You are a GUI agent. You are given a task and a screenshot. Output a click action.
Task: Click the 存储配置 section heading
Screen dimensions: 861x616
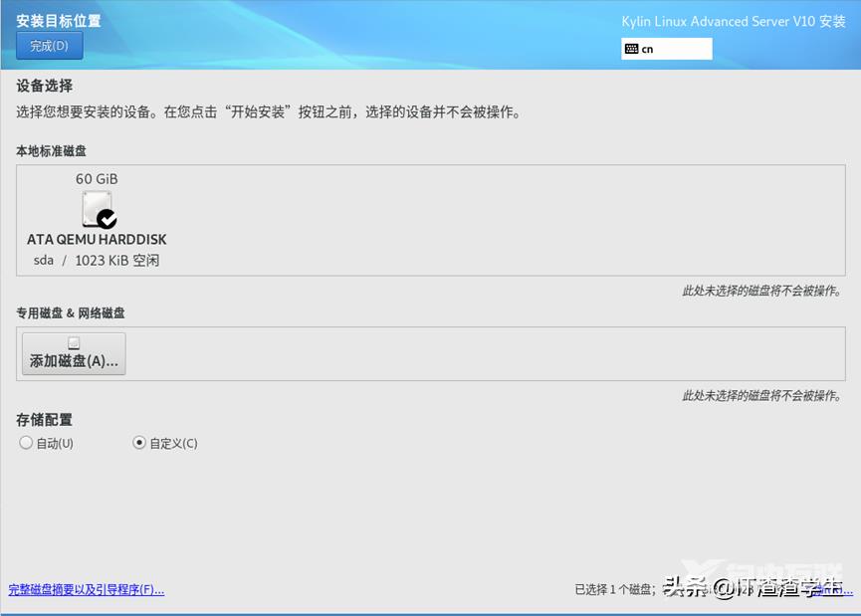click(44, 420)
